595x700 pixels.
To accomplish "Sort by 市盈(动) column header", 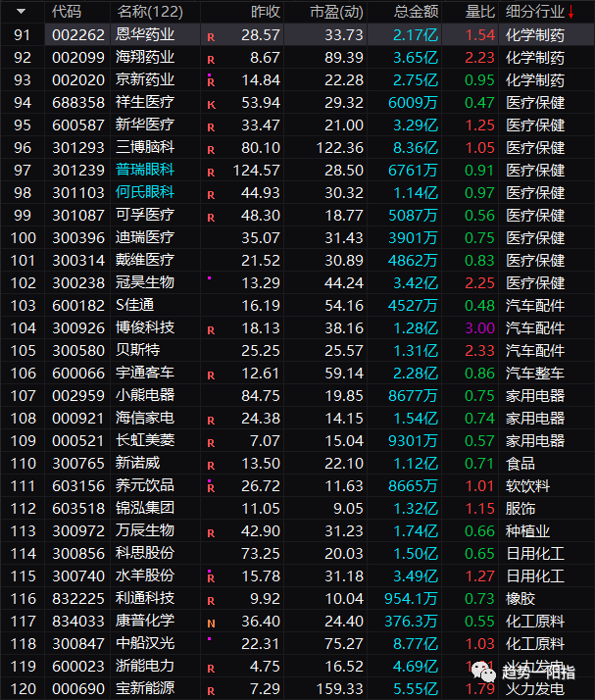I will click(336, 12).
